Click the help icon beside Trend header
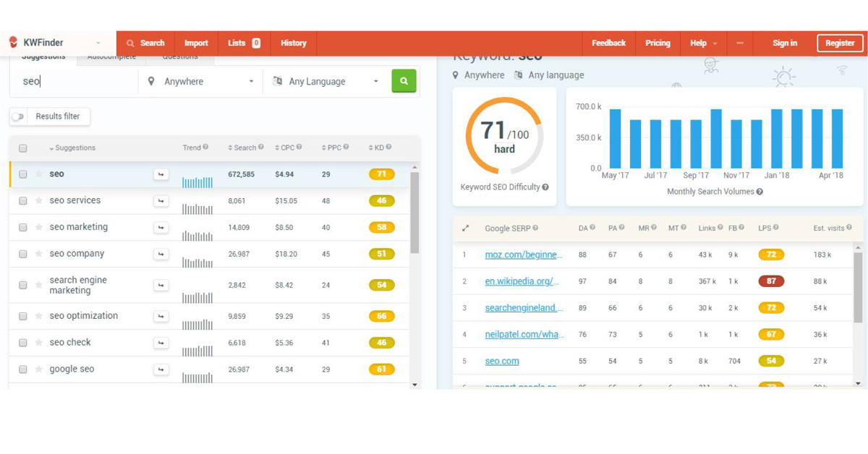868x454 pixels. pos(205,147)
